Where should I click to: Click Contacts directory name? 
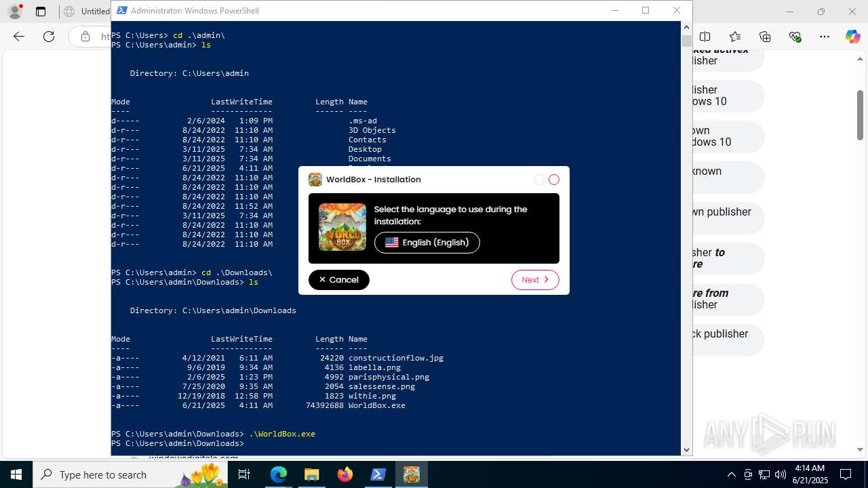[367, 140]
